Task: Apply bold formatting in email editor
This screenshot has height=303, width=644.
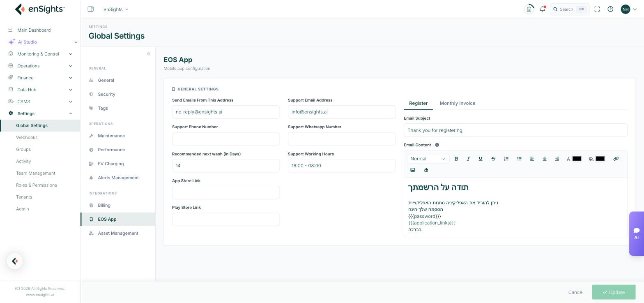Action: 456,159
